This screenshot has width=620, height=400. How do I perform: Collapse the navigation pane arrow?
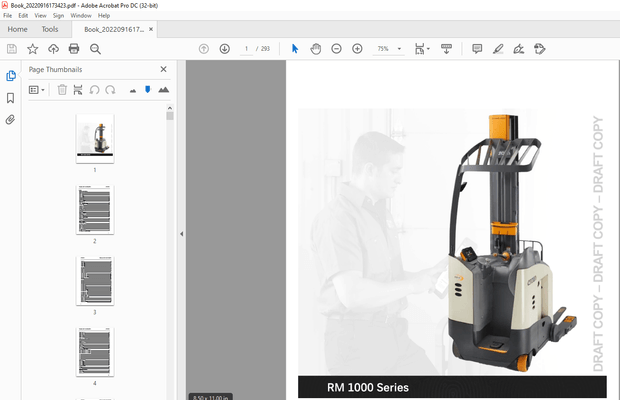pos(181,234)
